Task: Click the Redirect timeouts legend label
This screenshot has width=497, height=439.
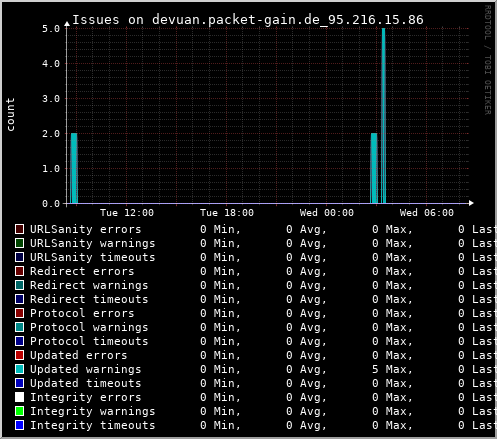Action: pyautogui.click(x=89, y=299)
